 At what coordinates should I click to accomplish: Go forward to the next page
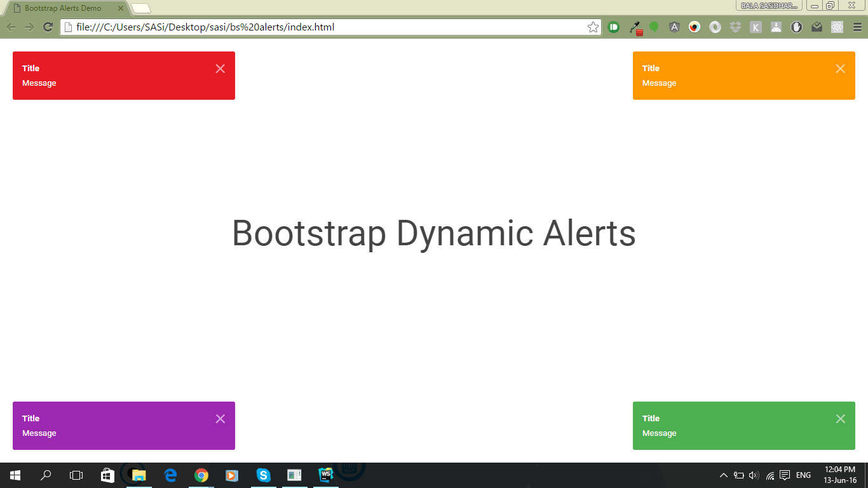point(29,27)
